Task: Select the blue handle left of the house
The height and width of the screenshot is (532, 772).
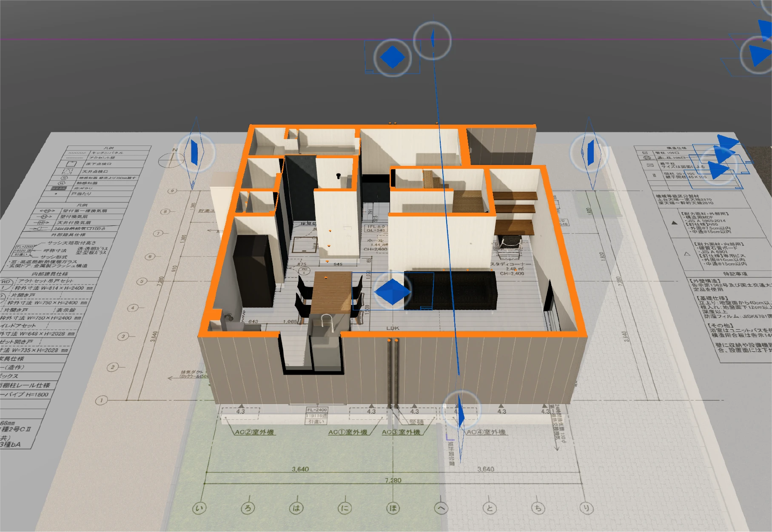Action: click(x=194, y=152)
